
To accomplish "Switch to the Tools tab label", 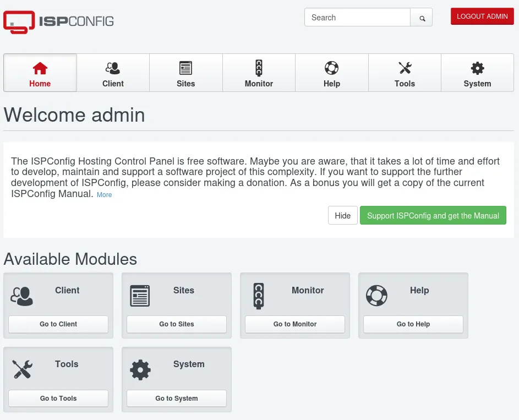I will 405,84.
